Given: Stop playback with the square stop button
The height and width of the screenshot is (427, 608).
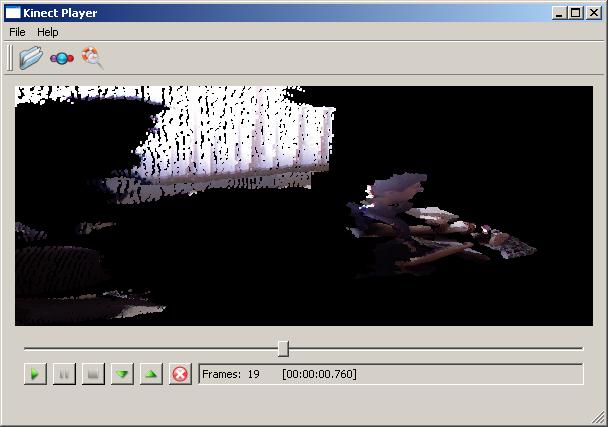Looking at the screenshot, I should [93, 374].
